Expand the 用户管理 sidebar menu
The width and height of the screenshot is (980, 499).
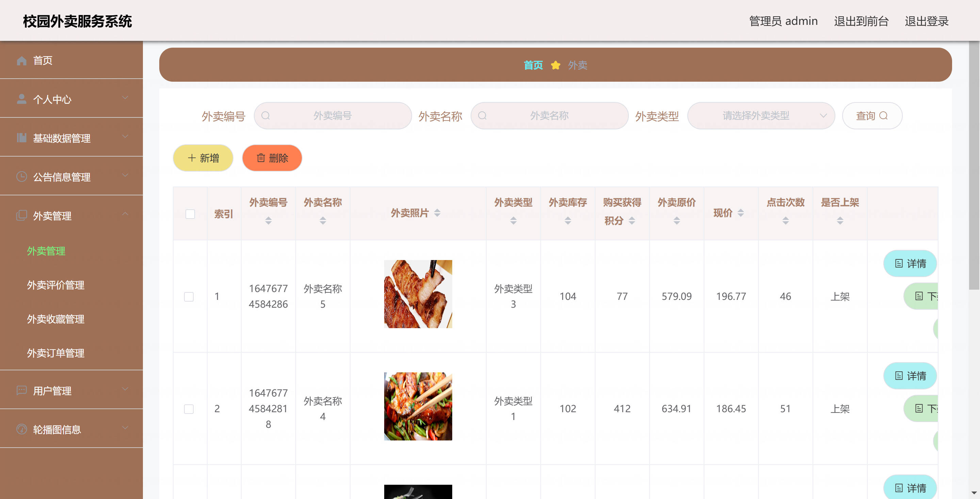pos(125,389)
